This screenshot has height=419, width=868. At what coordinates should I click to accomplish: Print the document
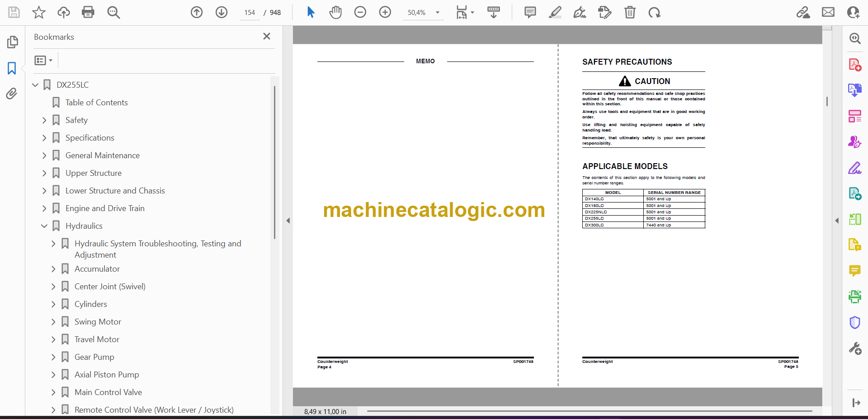pyautogui.click(x=88, y=12)
